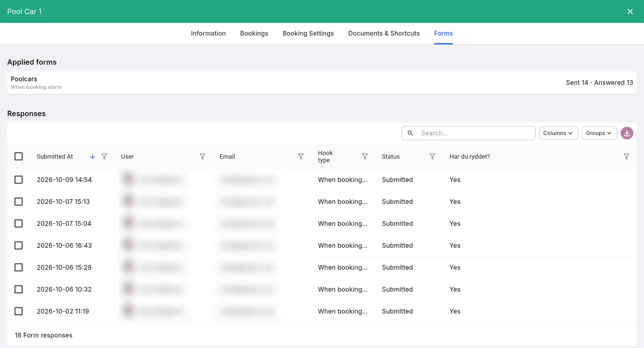Click the Submitted status in the 2026-10-07 15:13 row

(x=397, y=201)
